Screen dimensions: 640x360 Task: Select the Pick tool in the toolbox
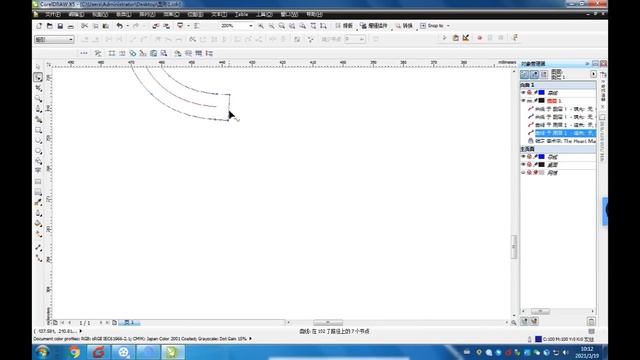point(38,67)
